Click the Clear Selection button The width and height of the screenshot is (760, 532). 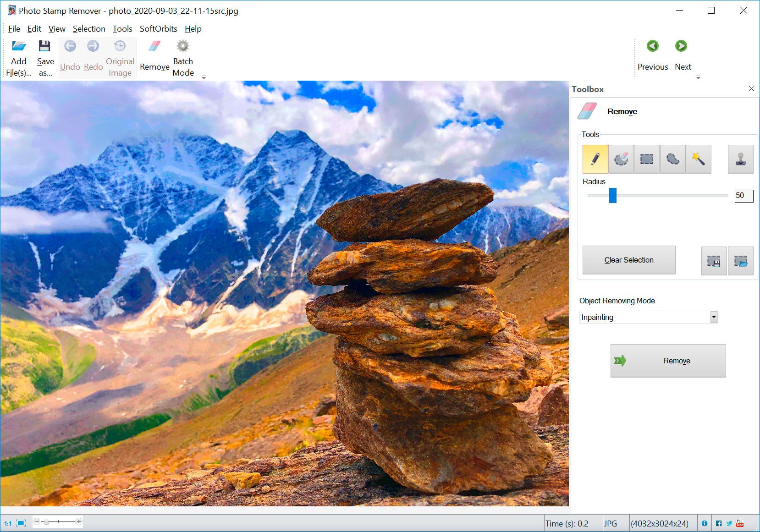click(x=628, y=260)
